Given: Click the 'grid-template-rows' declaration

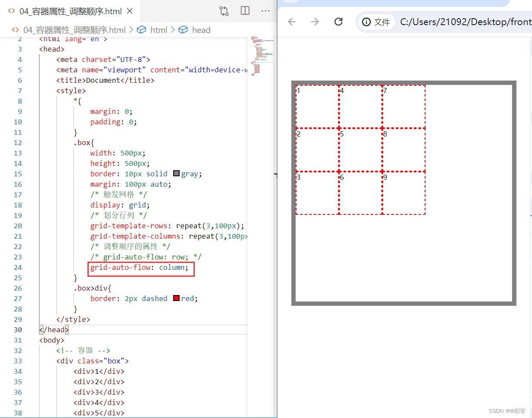Looking at the screenshot, I should point(168,226).
